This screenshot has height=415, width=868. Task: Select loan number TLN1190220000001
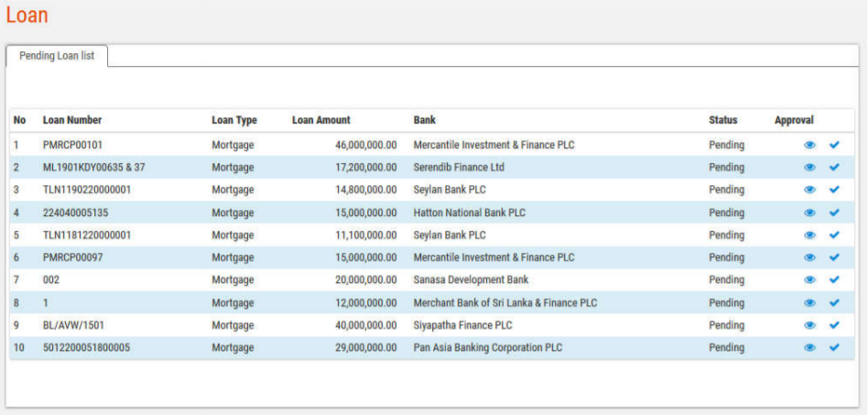pyautogui.click(x=87, y=190)
